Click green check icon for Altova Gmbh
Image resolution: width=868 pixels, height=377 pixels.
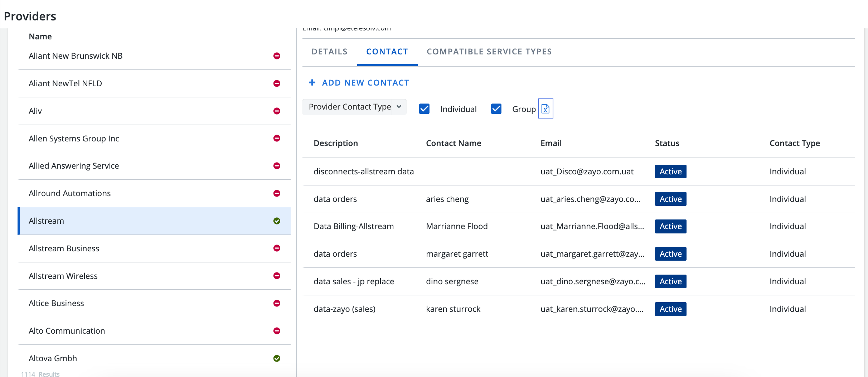click(x=277, y=358)
